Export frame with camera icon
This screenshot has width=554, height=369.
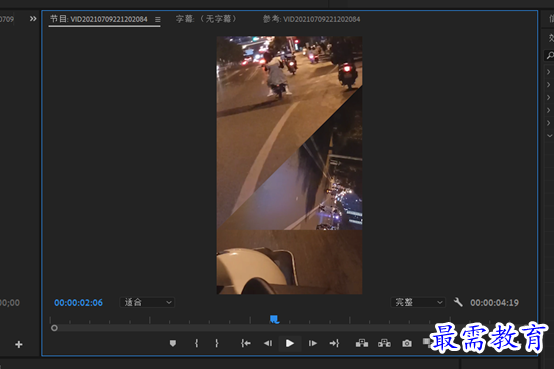click(407, 343)
